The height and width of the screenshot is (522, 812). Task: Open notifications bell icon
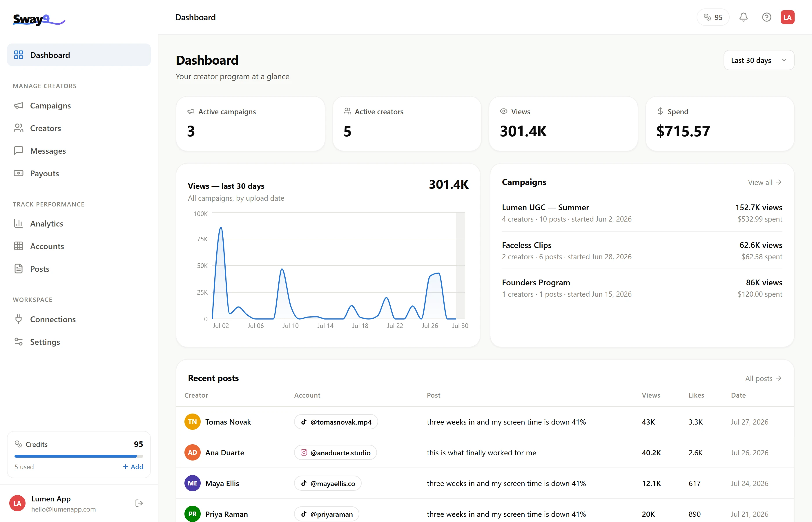pos(743,17)
